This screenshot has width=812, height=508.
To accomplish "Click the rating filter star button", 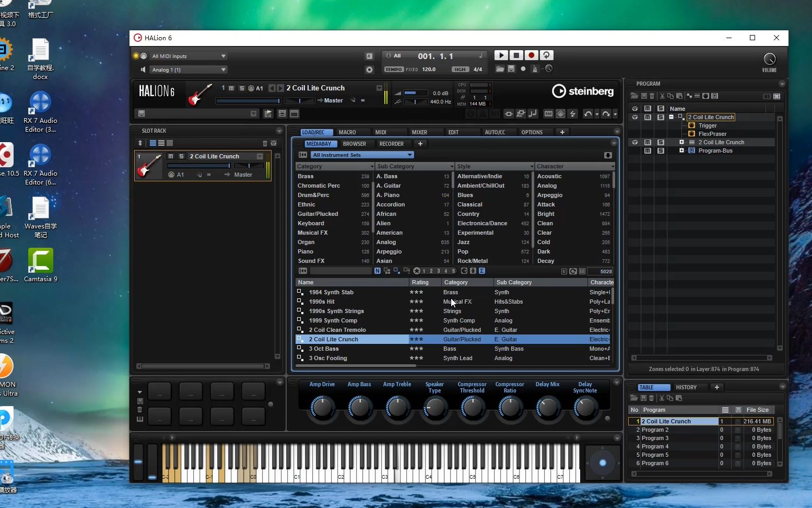I will (x=416, y=271).
